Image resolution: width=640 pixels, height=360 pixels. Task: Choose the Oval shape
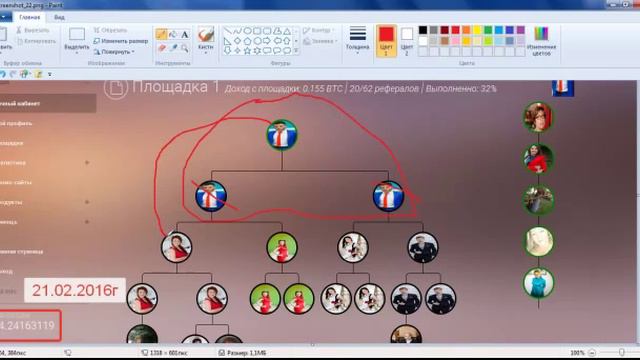coord(247,31)
